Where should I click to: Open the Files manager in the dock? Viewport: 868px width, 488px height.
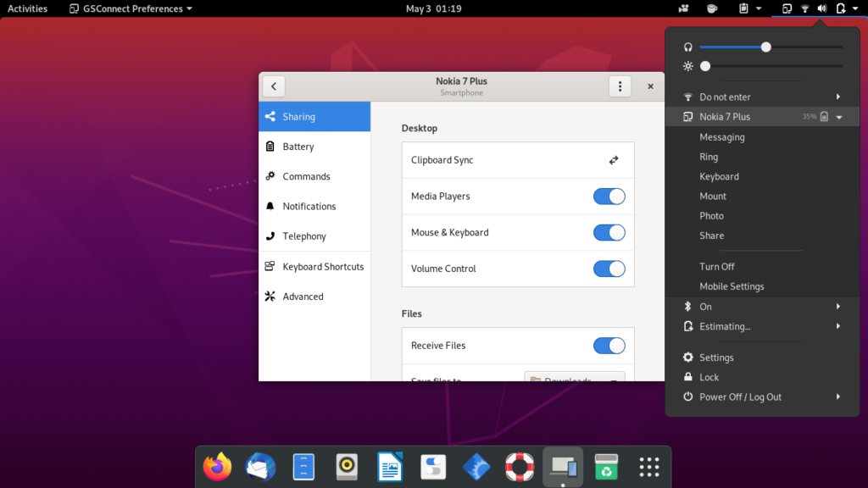tap(303, 467)
